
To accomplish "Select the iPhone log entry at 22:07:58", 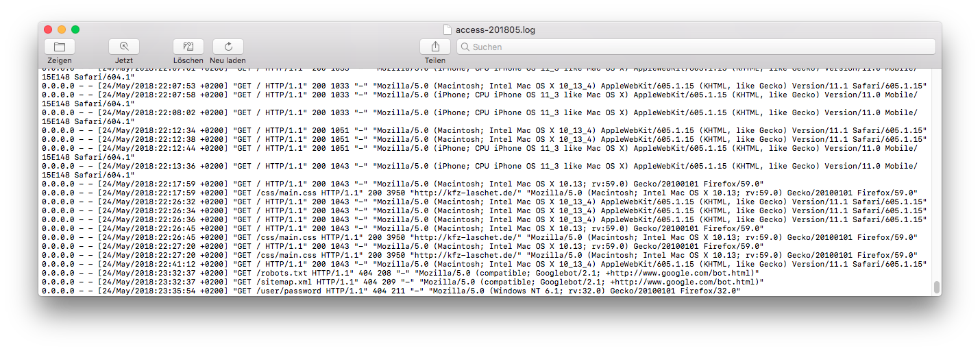I will pos(480,99).
